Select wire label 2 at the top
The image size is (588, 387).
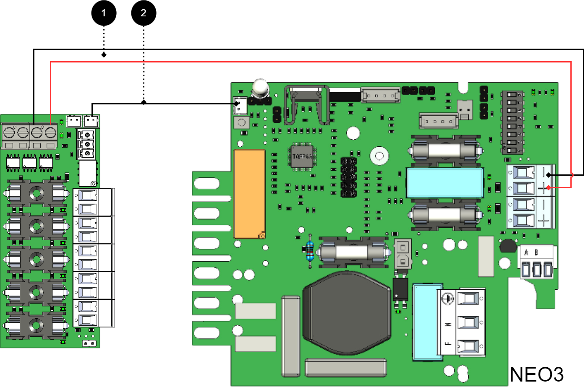143,13
